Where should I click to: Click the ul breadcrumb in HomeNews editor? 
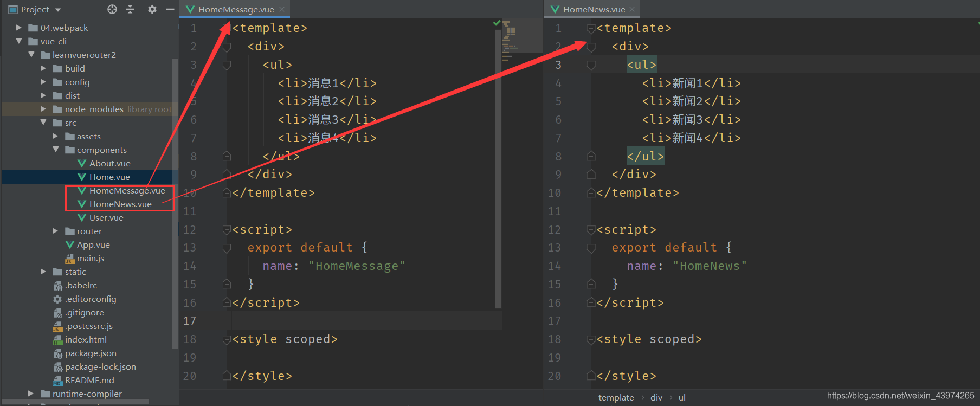(682, 397)
